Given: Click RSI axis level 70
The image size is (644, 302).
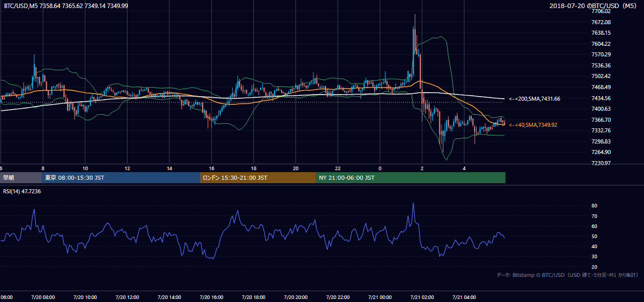Looking at the screenshot, I should 594,216.
